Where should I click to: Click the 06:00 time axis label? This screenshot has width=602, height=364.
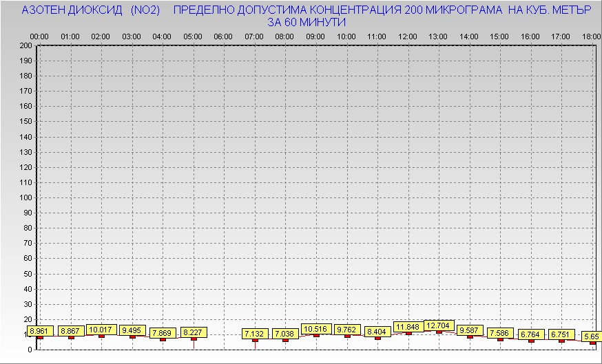point(223,36)
